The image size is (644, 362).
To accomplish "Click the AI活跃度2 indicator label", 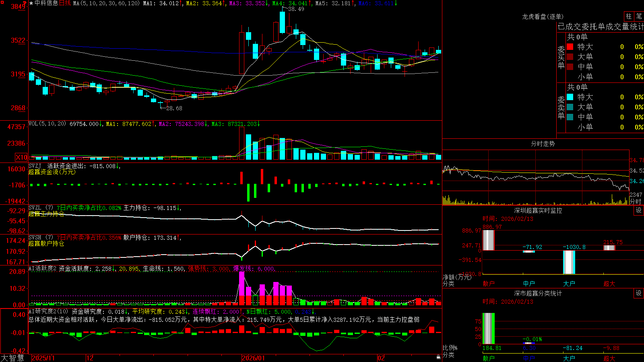I will [x=43, y=268].
